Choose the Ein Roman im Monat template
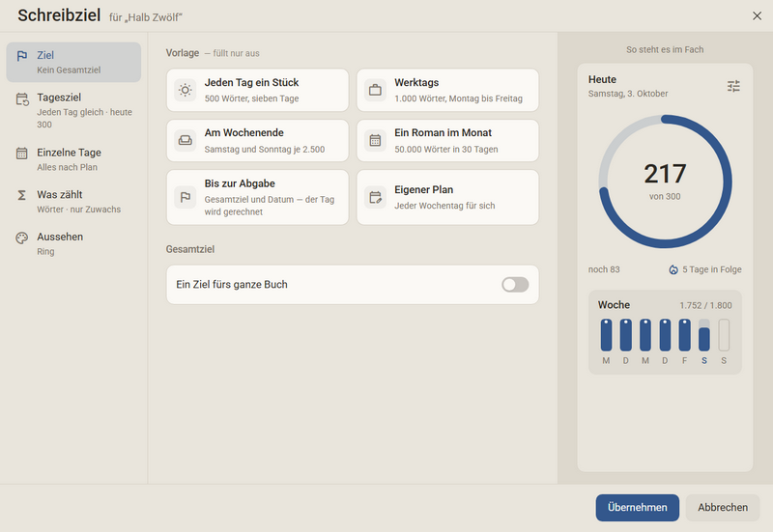This screenshot has width=773, height=532. pos(447,140)
